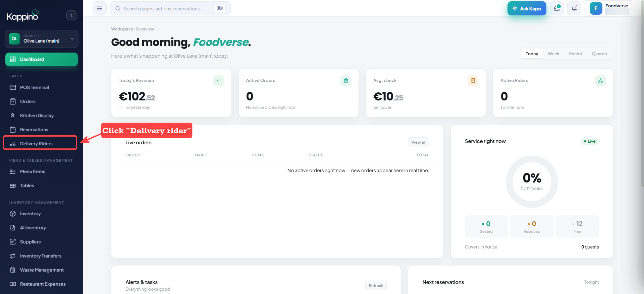Refresh the Alerts & tasks panel
Viewport: 644px width, 294px height.
[376, 286]
